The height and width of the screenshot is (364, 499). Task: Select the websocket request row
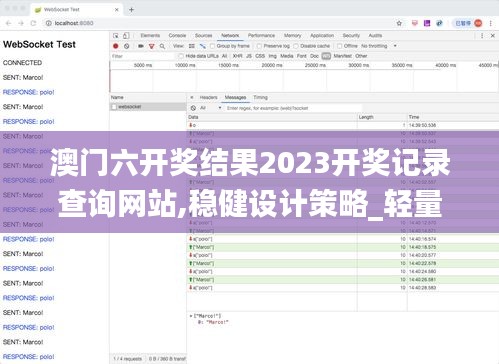148,107
